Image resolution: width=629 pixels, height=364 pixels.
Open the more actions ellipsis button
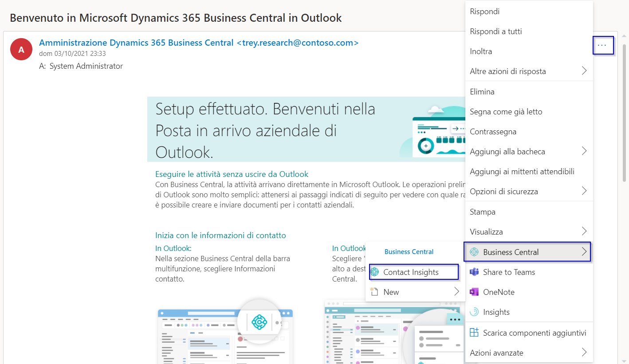point(603,45)
